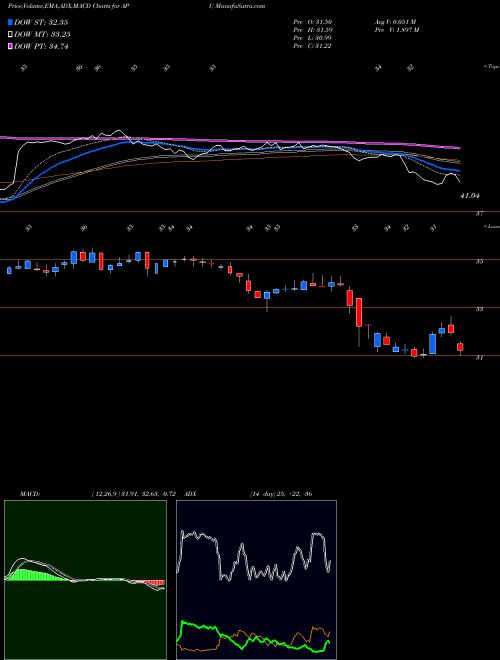Screen dimensions: 500x660
Task: Click the 'Avg V: 0.051 M' volume text
Action: pyautogui.click(x=395, y=22)
